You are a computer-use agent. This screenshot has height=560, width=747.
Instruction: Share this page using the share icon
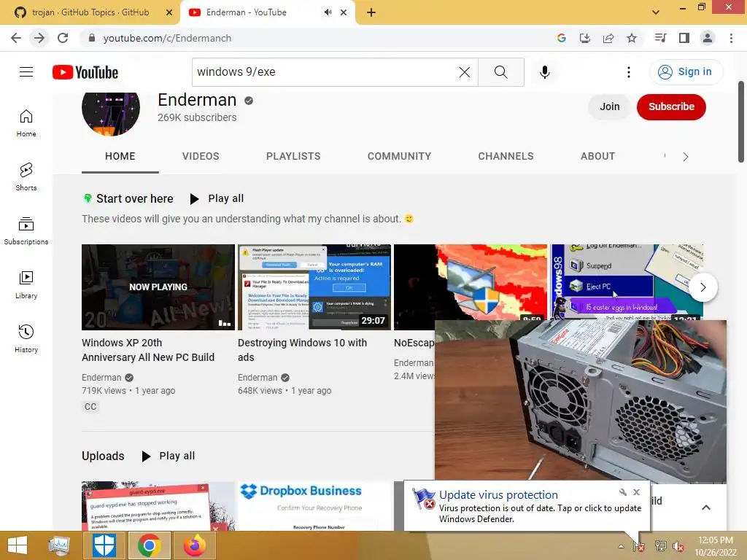pyautogui.click(x=608, y=38)
